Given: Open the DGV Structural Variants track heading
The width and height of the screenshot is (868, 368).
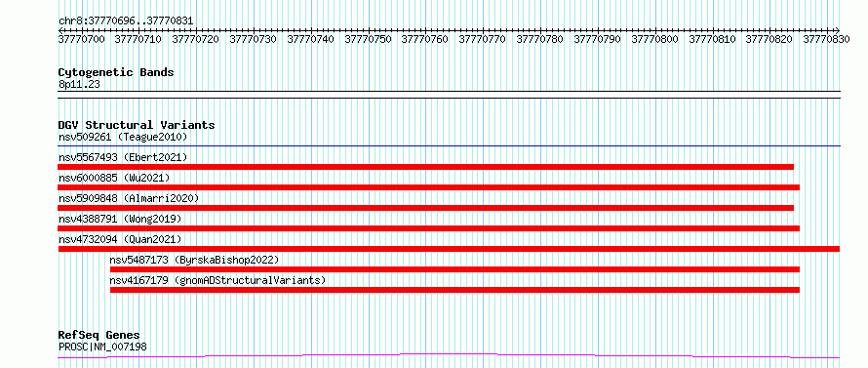Looking at the screenshot, I should coord(137,125).
